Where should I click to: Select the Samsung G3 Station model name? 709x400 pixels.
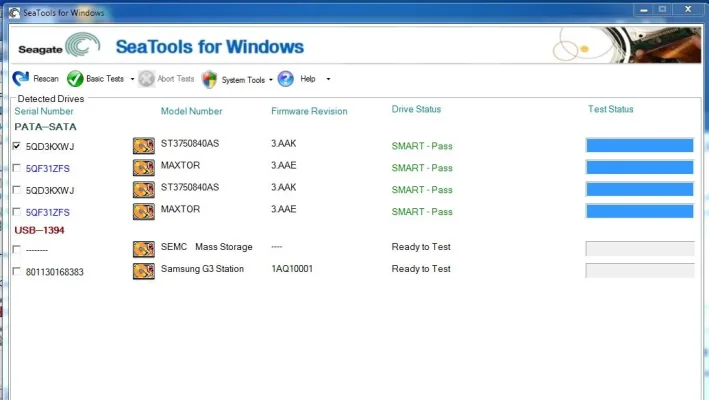pyautogui.click(x=202, y=269)
